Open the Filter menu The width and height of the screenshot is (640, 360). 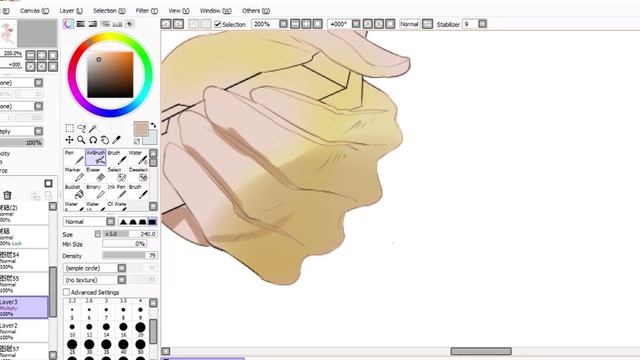point(147,11)
